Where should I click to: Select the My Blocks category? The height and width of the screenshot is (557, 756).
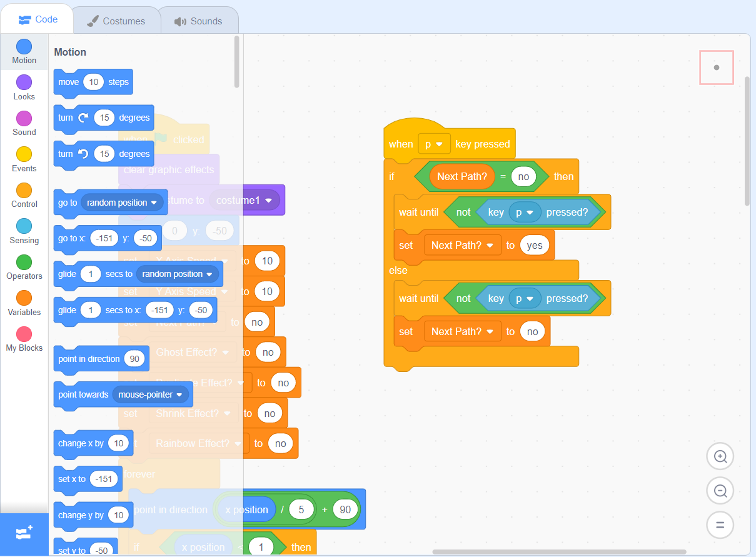[x=24, y=336]
